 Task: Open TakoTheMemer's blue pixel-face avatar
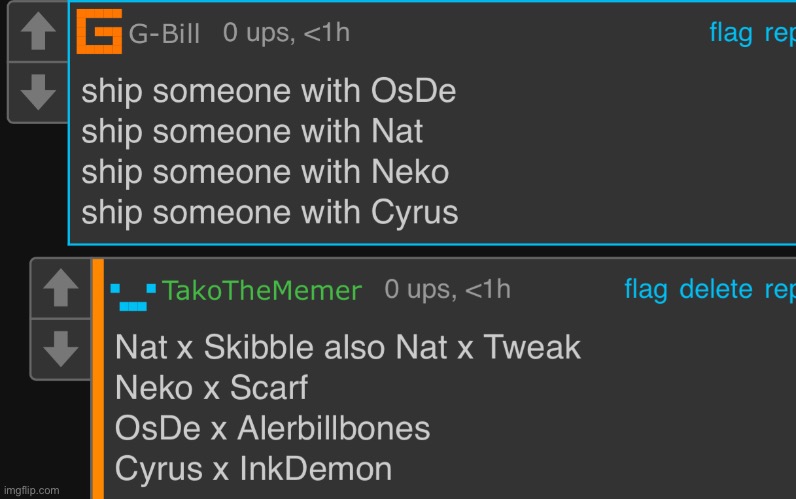(133, 296)
